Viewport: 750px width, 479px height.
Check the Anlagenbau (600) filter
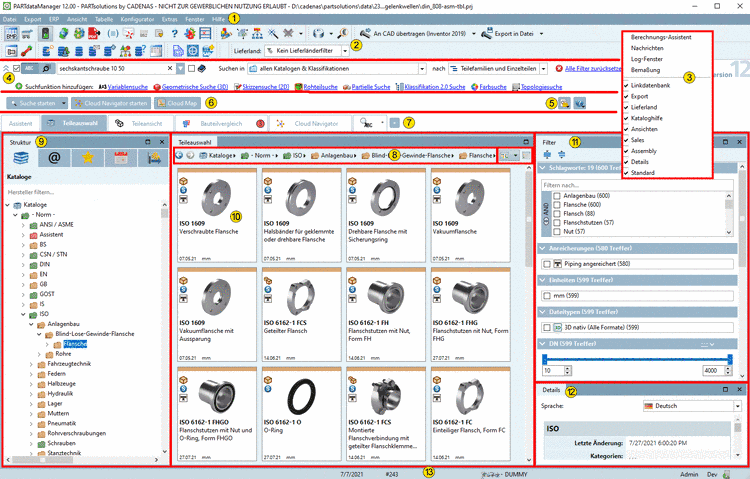(x=557, y=196)
